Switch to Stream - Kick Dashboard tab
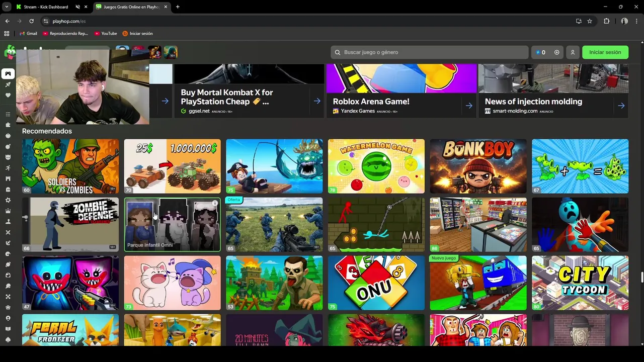The image size is (644, 362). tap(45, 7)
